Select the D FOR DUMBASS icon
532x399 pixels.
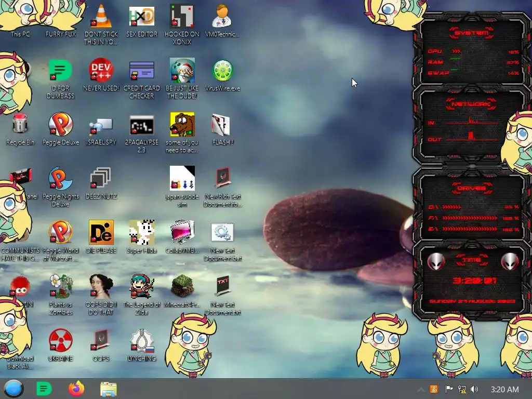click(60, 79)
